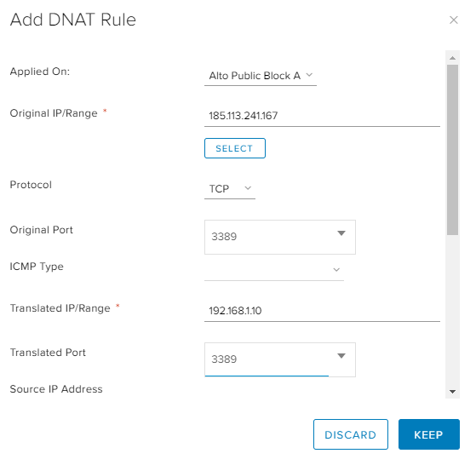Open the Protocol dropdown showing TCP
Screen dimensions: 476x465
point(230,189)
